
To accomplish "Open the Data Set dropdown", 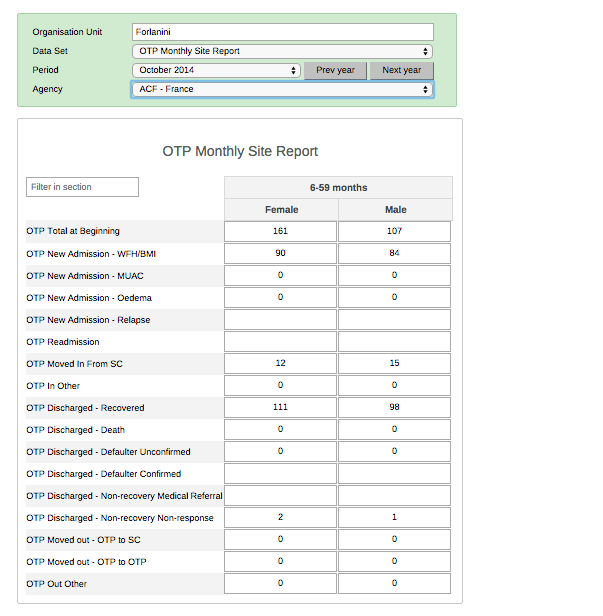I will [x=282, y=51].
